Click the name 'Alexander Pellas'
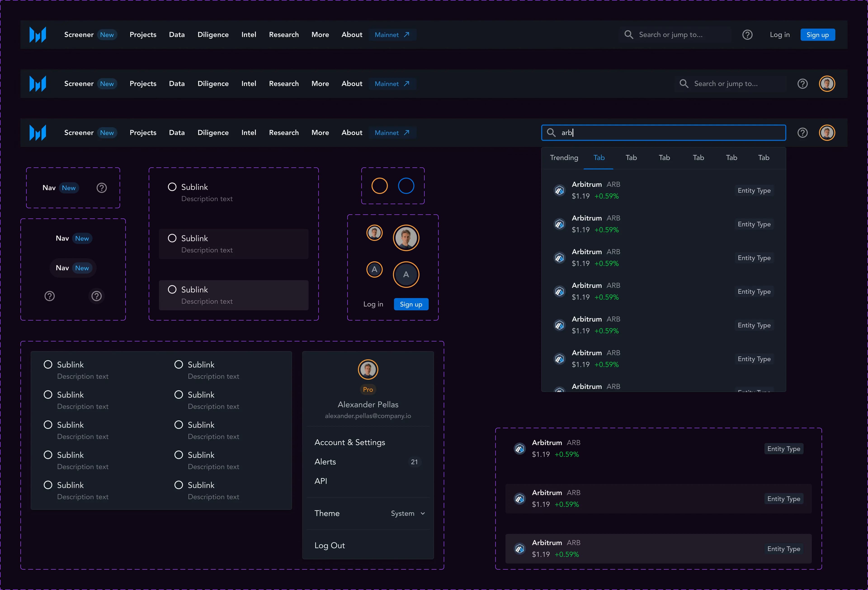The height and width of the screenshot is (590, 868). click(x=368, y=405)
